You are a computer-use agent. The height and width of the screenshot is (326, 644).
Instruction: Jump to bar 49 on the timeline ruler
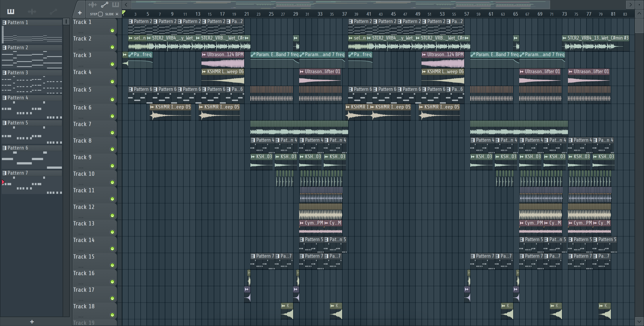pos(417,14)
